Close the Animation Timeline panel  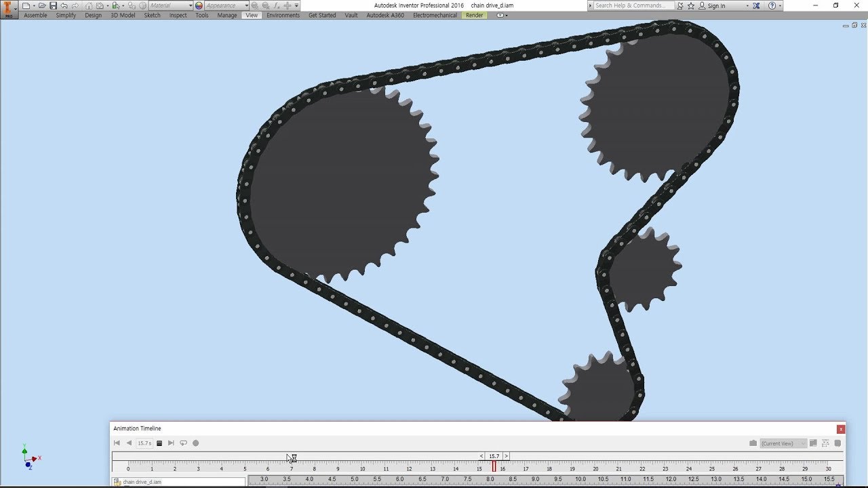pos(841,428)
